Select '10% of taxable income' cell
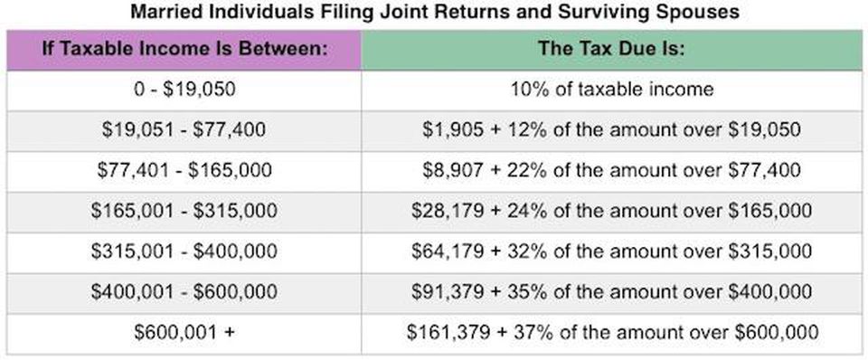The width and height of the screenshot is (868, 360). [x=612, y=90]
